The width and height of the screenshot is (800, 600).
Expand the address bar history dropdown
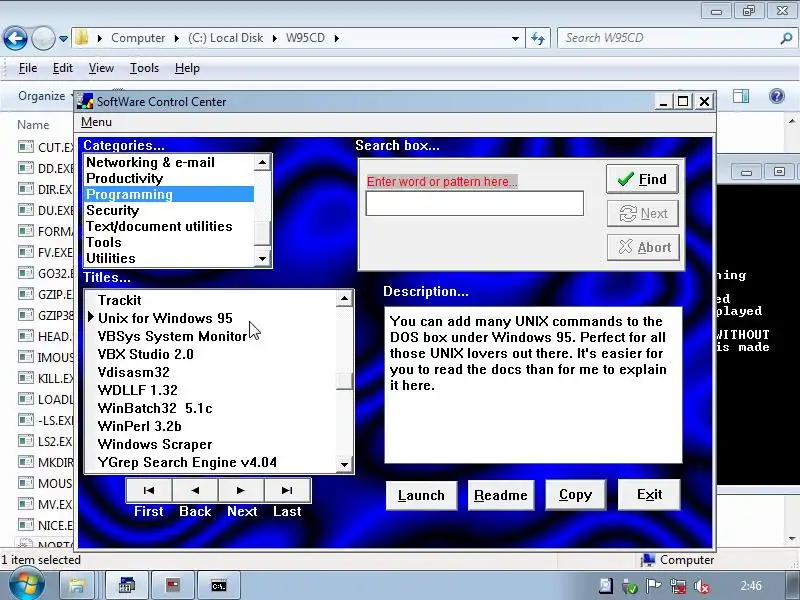(515, 38)
